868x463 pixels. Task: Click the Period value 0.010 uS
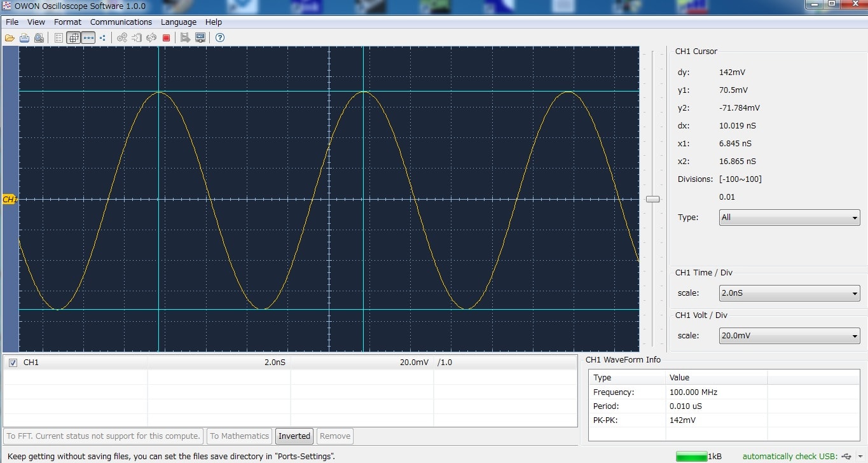[x=685, y=406]
